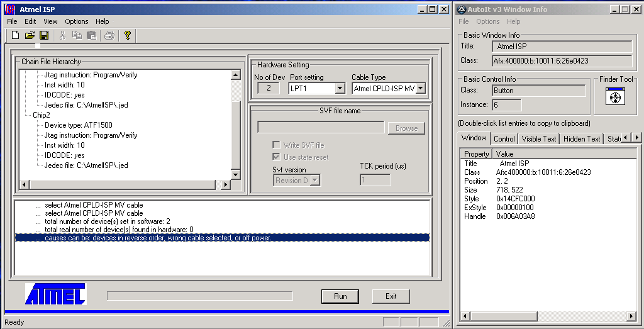Click the New file toolbar icon
The width and height of the screenshot is (644, 329).
15,35
